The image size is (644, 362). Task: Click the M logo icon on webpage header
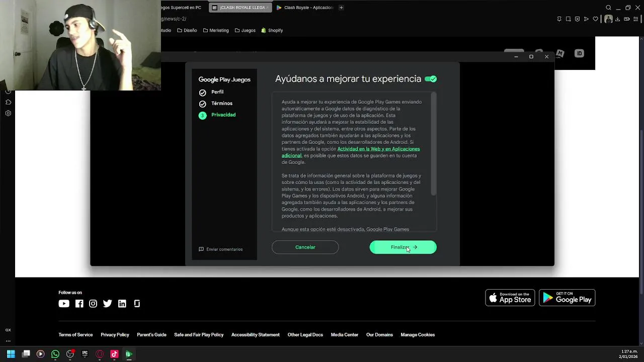click(560, 53)
